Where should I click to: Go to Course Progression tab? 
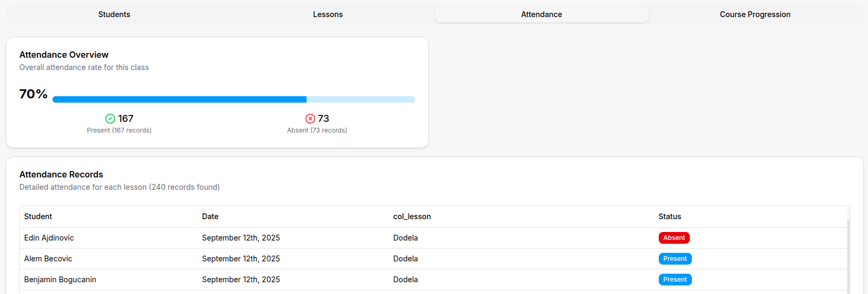[755, 14]
